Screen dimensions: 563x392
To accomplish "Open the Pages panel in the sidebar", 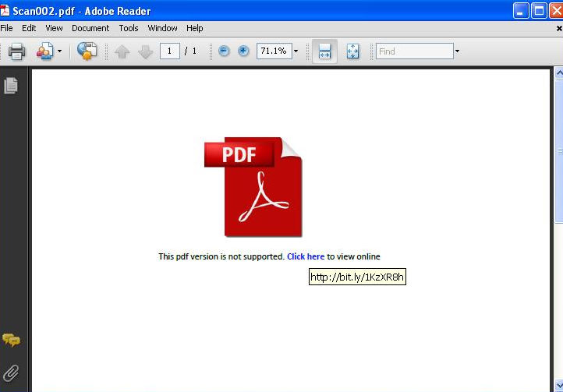I will (11, 86).
